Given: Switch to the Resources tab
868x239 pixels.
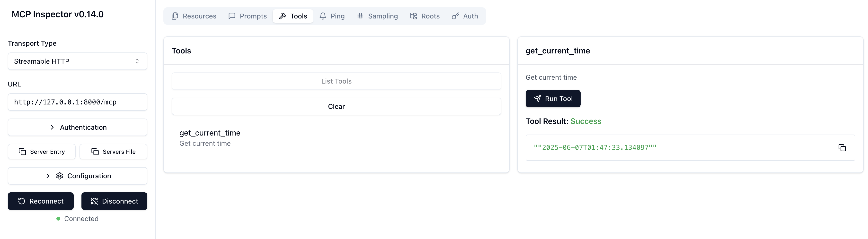Looking at the screenshot, I should click(194, 16).
